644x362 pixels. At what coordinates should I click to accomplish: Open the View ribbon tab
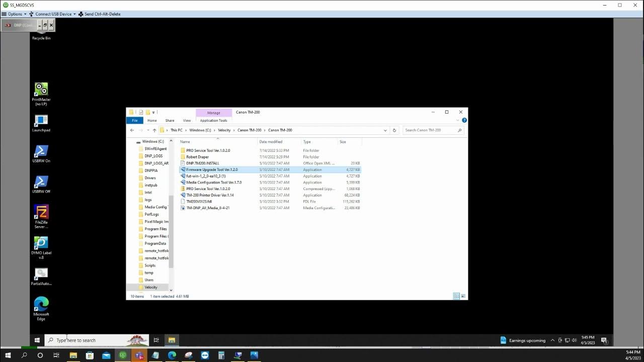[187, 121]
